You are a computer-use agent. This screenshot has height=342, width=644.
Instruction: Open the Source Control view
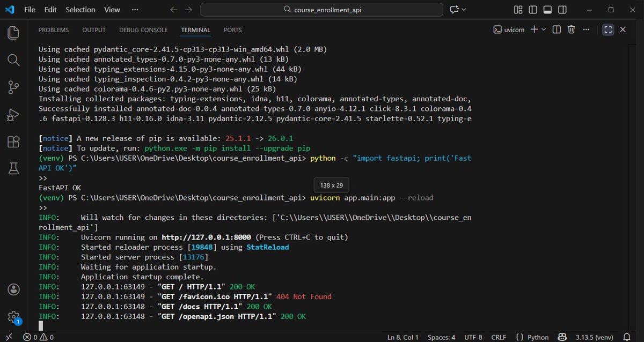coord(13,87)
